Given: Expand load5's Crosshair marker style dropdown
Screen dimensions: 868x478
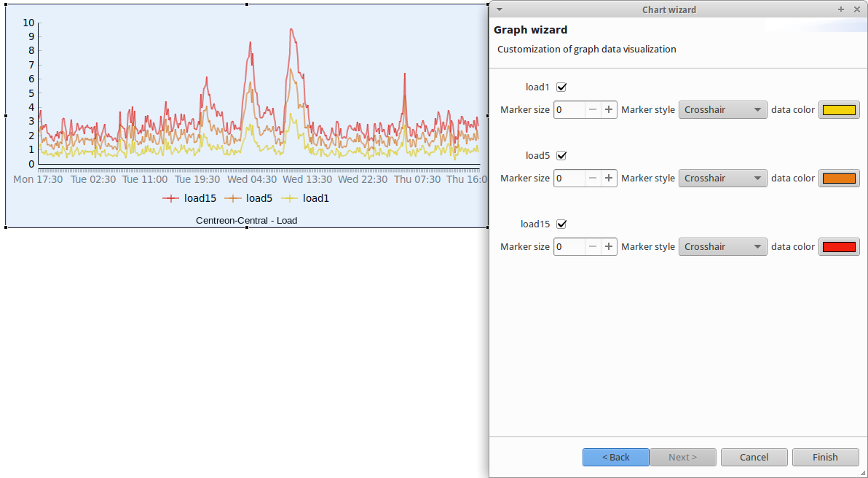Looking at the screenshot, I should (x=722, y=178).
